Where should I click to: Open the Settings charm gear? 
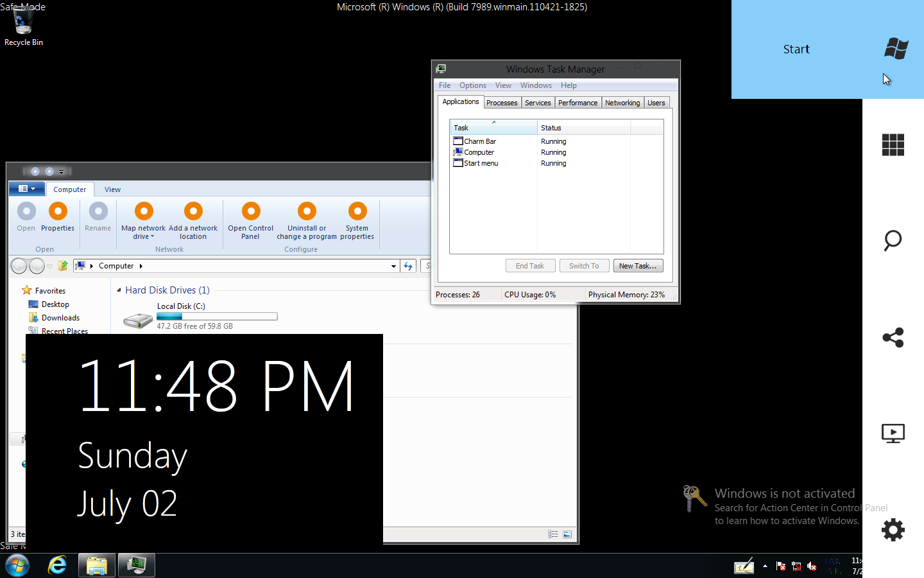893,530
